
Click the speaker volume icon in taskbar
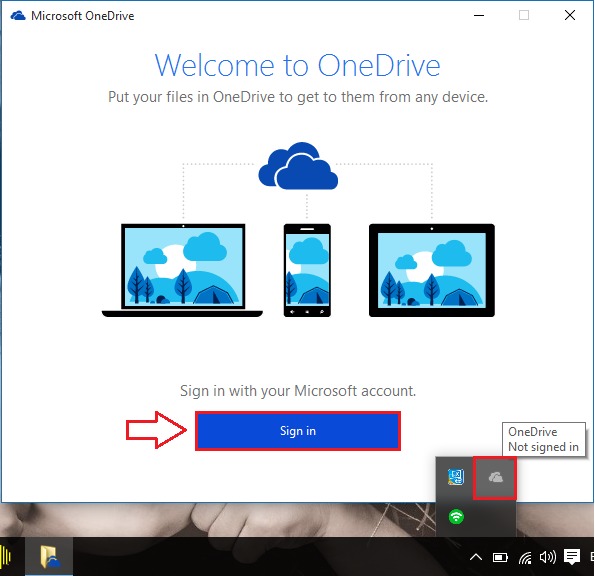548,557
